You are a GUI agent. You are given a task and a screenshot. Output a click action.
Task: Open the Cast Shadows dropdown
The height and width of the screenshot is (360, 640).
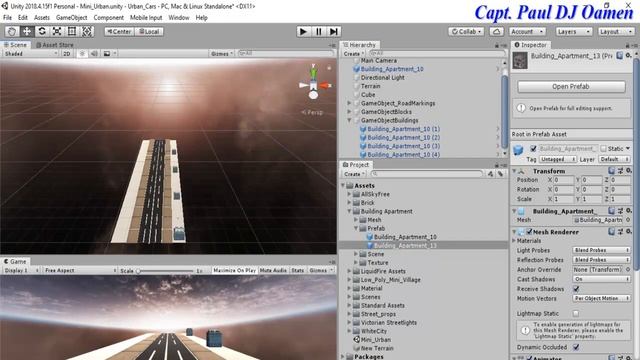[x=602, y=279]
